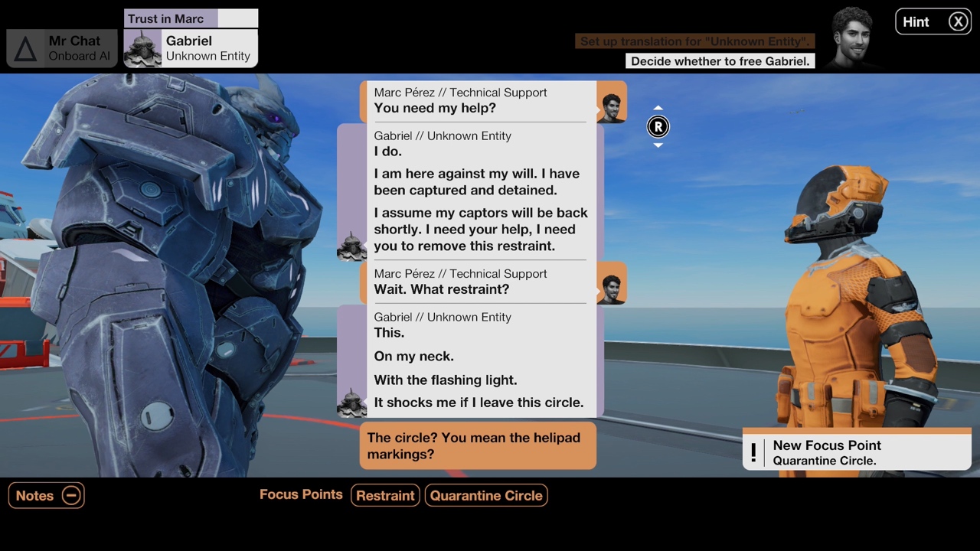Toggle the Restraint focus point
The height and width of the screenshot is (551, 980).
(x=385, y=496)
